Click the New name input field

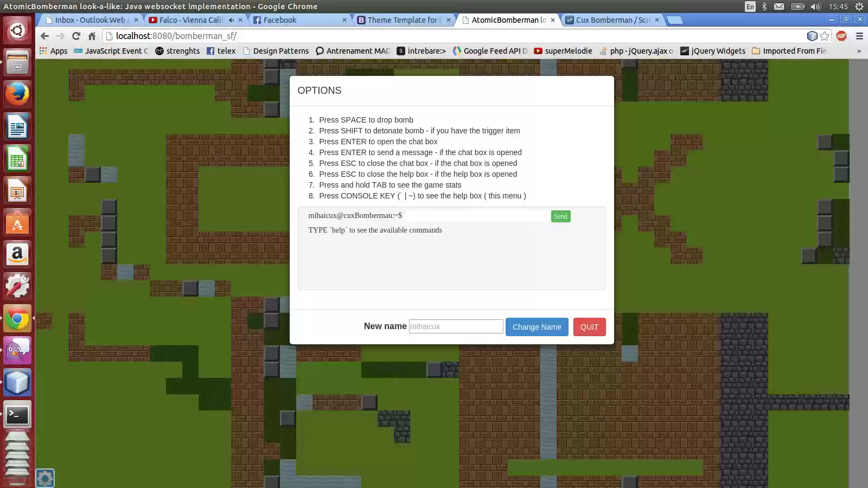point(456,326)
